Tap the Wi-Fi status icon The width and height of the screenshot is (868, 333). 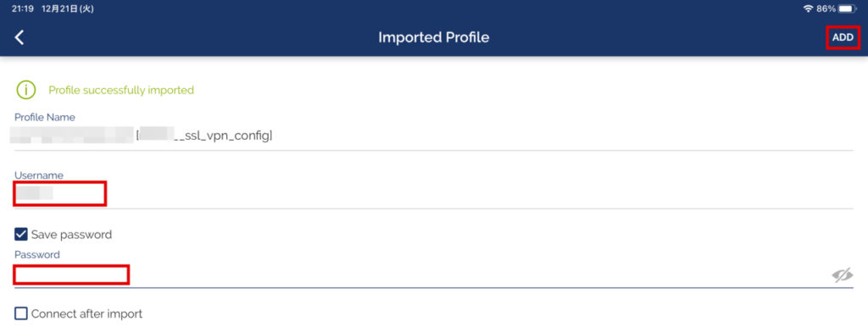pyautogui.click(x=808, y=8)
